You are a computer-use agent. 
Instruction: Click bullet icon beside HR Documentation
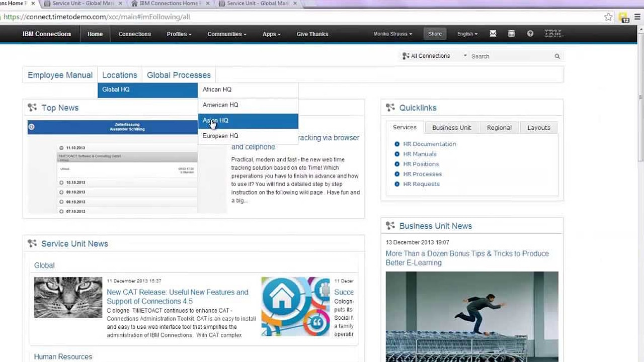397,144
